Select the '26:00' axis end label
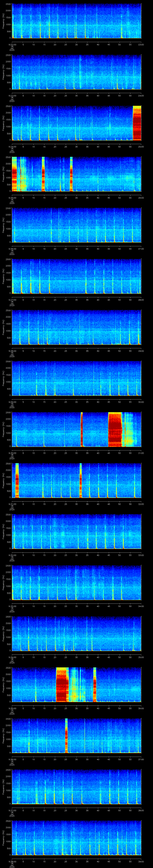The height and width of the screenshot is (868, 153). tap(141, 198)
